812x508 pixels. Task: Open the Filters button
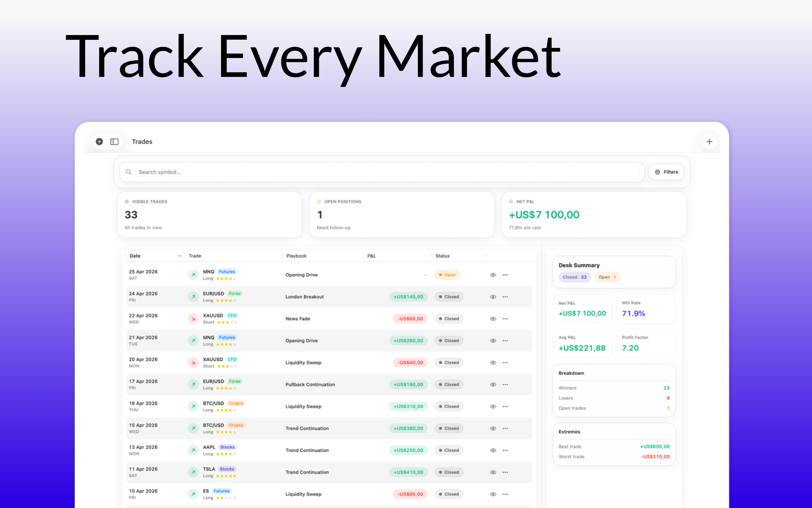(x=667, y=172)
